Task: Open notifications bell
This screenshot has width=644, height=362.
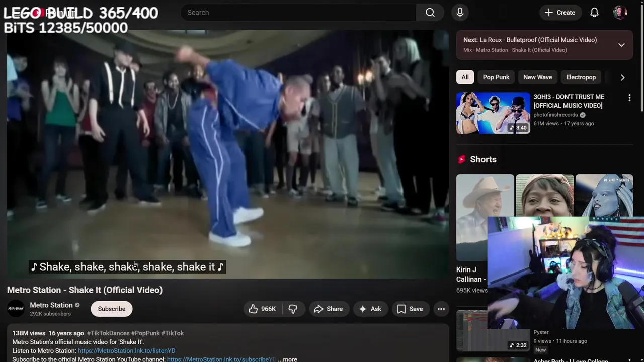Action: tap(594, 13)
